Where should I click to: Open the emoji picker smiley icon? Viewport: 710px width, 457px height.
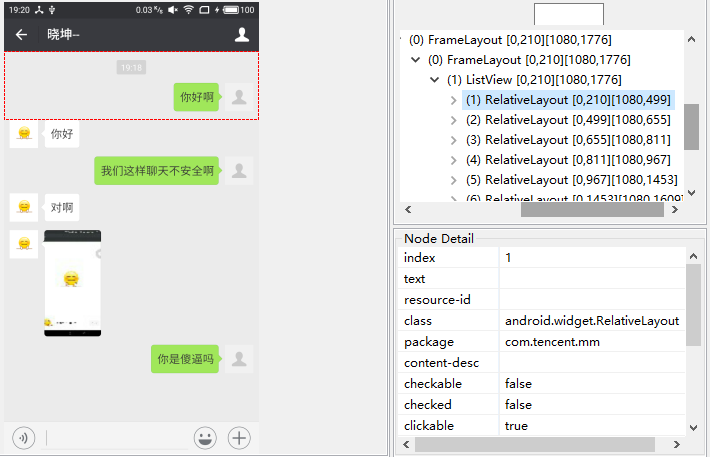(205, 437)
